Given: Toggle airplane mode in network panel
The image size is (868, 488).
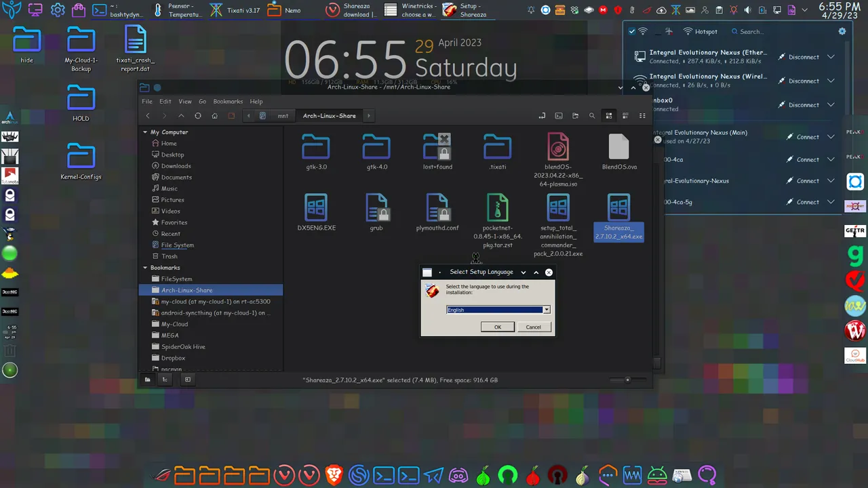Looking at the screenshot, I should point(669,31).
